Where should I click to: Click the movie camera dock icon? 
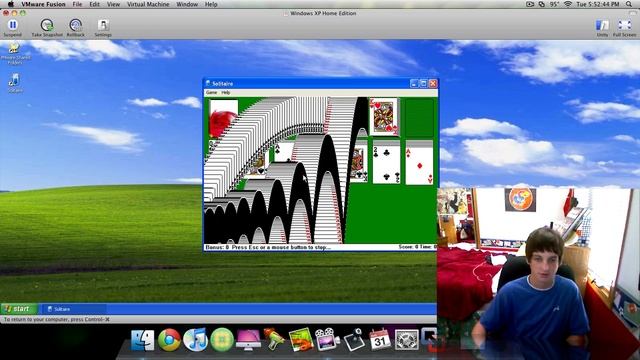[x=327, y=340]
